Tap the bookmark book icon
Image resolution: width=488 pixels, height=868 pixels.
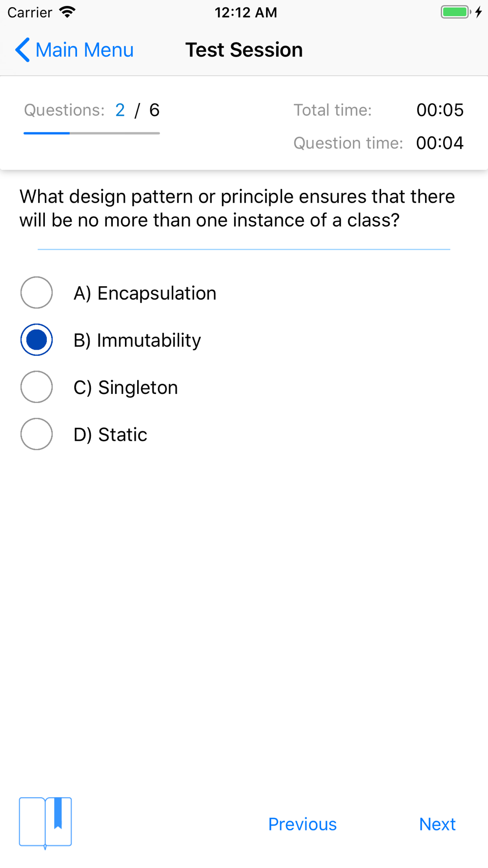tap(45, 823)
